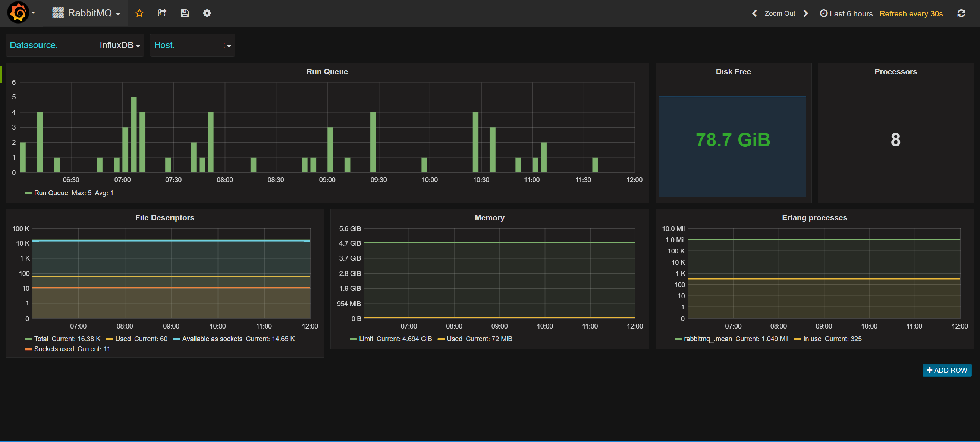Screen dimensions: 980x442
Task: Toggle Run Queue series in legend
Action: coord(51,193)
